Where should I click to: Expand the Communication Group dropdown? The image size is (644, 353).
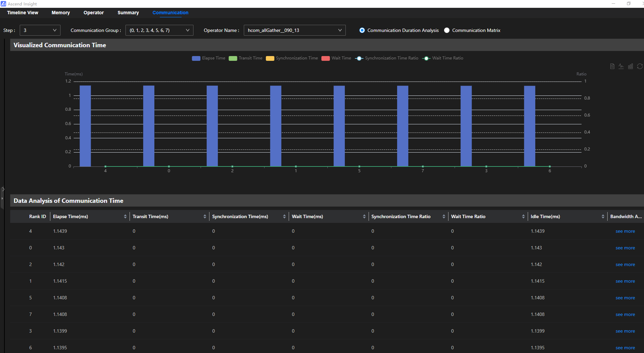tap(159, 30)
